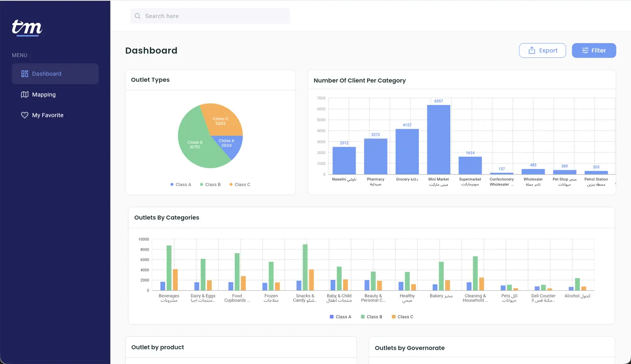The height and width of the screenshot is (364, 631).
Task: Click the Filter button
Action: coord(594,50)
